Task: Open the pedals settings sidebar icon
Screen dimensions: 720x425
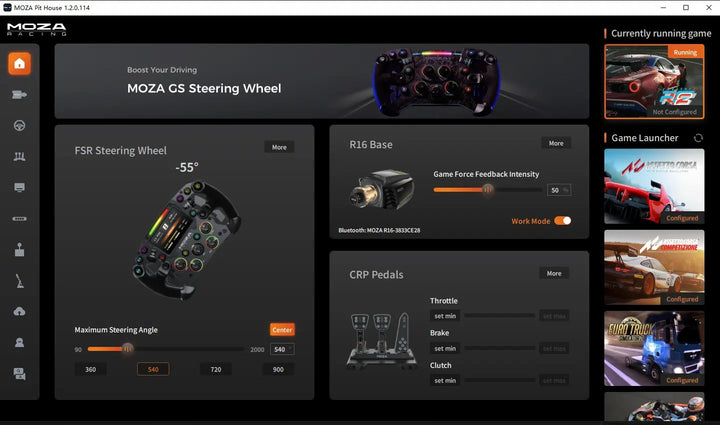Action: pos(19,157)
